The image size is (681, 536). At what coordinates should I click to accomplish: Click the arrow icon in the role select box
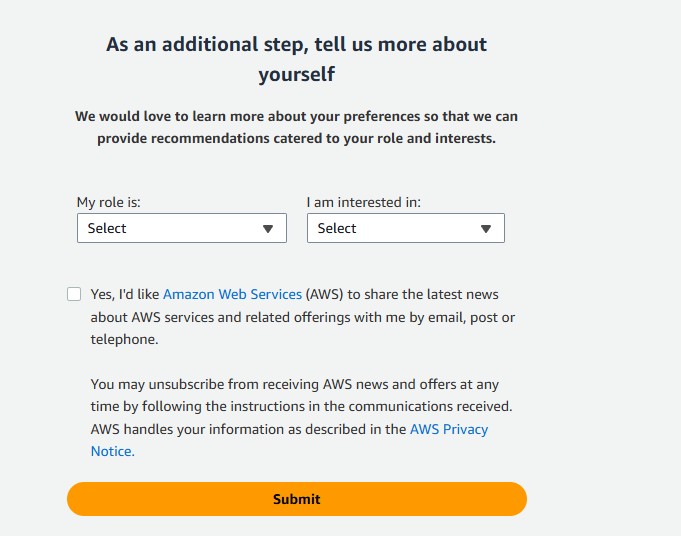[x=268, y=228]
